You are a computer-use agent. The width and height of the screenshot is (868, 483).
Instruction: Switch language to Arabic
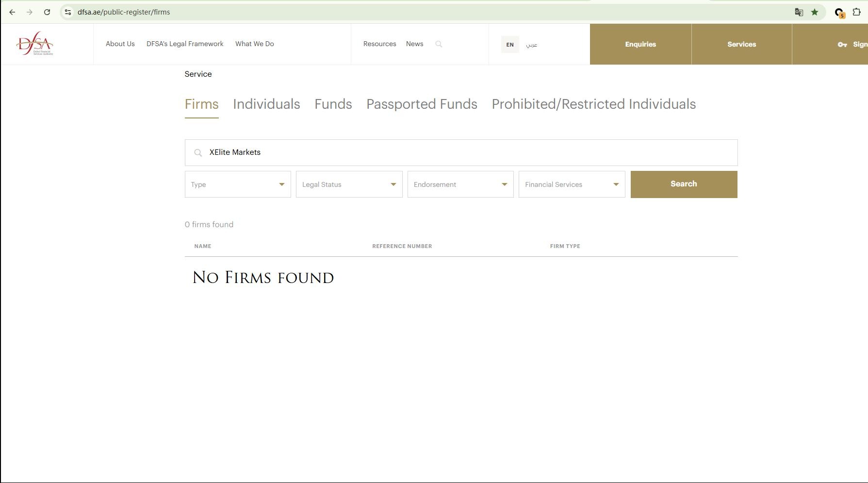click(x=532, y=45)
